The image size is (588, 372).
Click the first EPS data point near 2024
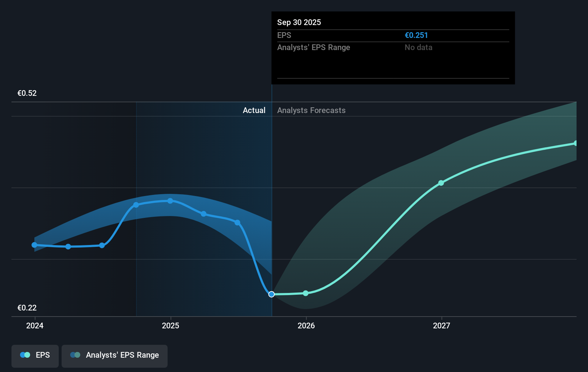(34, 245)
